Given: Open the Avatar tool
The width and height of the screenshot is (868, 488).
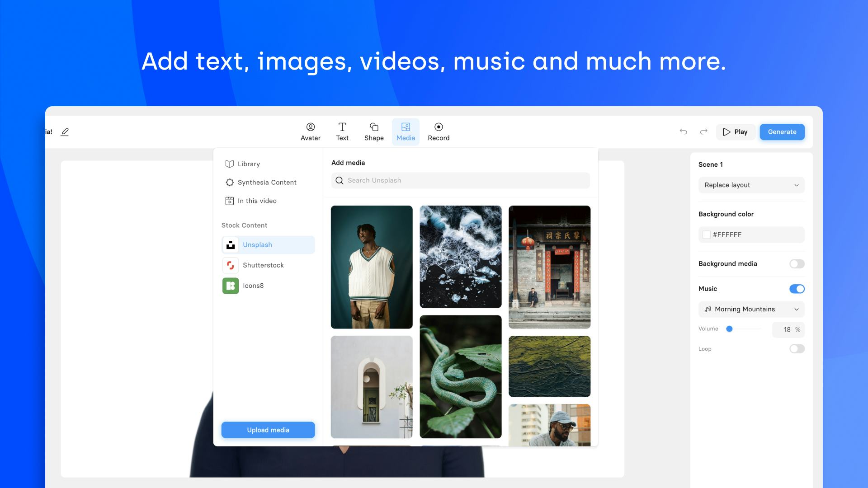Looking at the screenshot, I should coord(310,131).
